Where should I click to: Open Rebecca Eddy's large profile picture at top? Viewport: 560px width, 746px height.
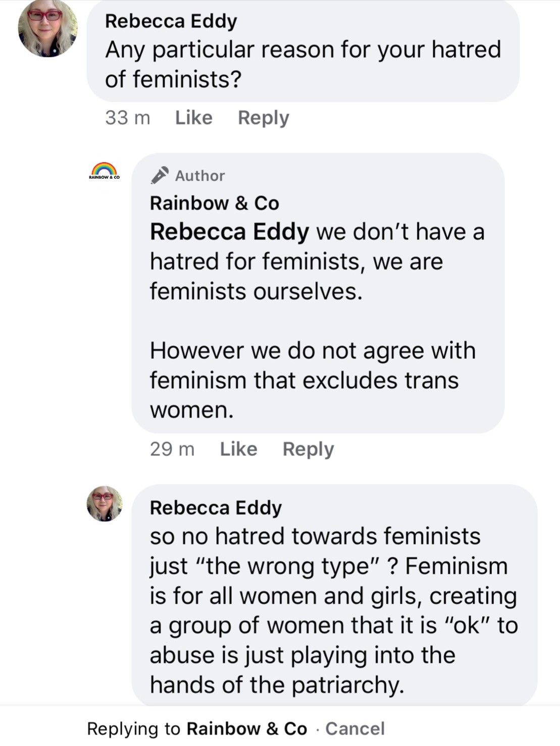47,28
